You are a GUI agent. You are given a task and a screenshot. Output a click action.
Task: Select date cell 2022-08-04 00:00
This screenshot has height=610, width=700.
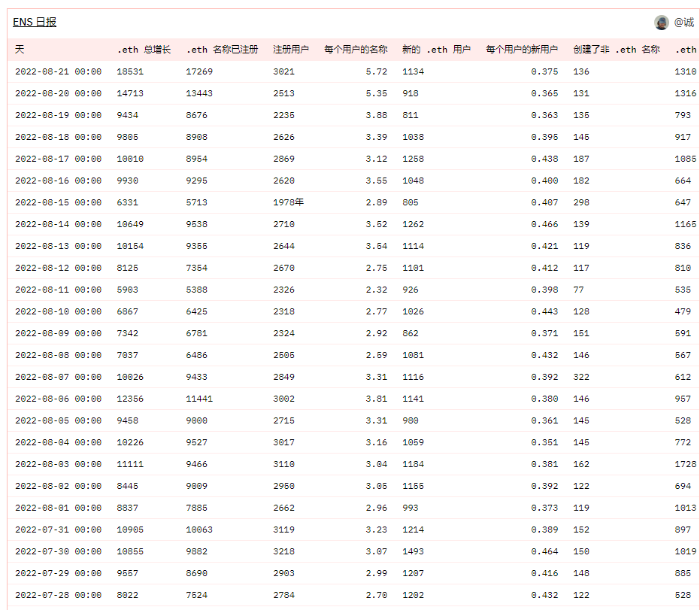(59, 442)
